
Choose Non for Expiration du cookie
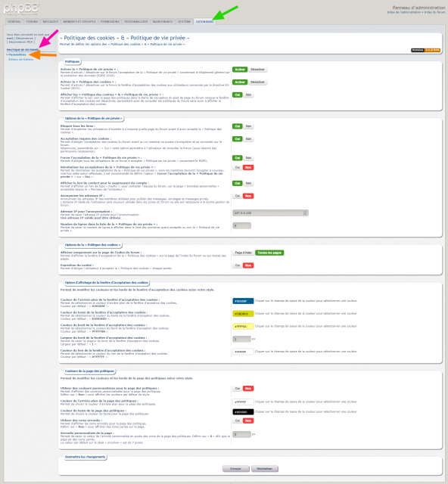248,265
